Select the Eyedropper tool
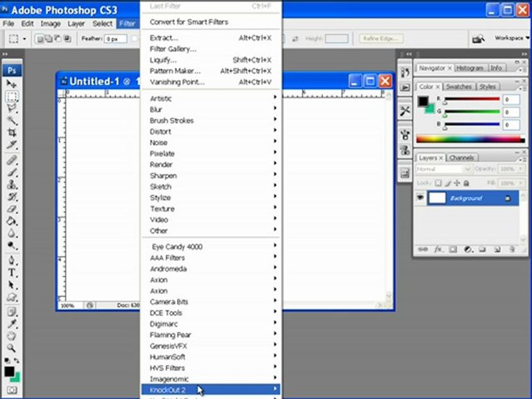532x399 pixels. (x=12, y=324)
